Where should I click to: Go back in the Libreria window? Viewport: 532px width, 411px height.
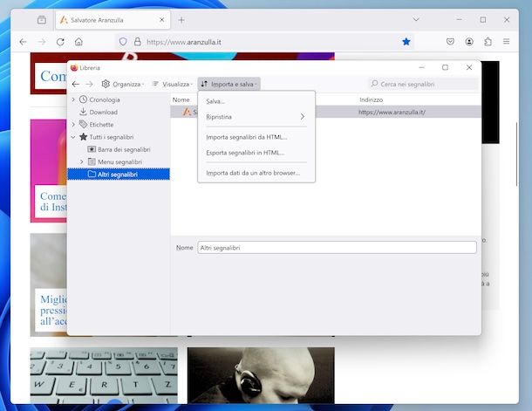pyautogui.click(x=76, y=84)
